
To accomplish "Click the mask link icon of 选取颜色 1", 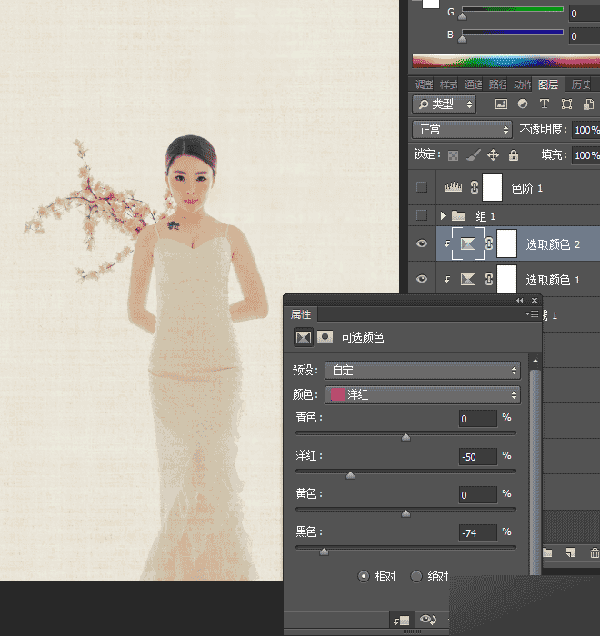I will 489,279.
